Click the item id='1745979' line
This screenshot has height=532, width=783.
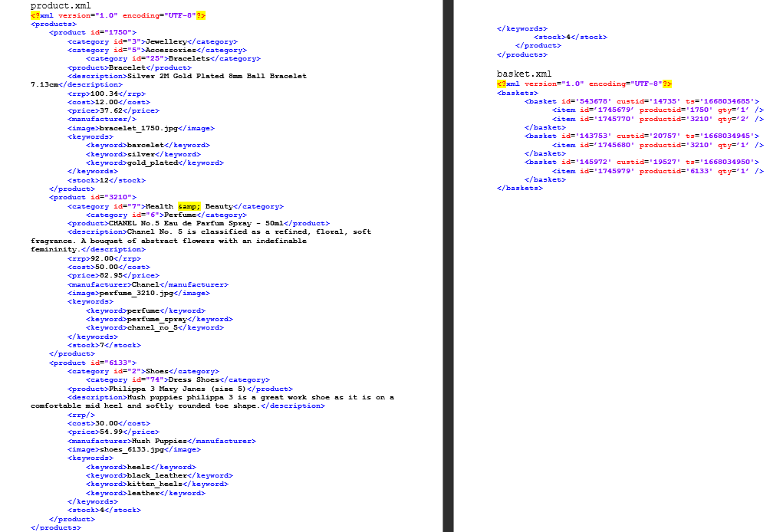click(658, 171)
